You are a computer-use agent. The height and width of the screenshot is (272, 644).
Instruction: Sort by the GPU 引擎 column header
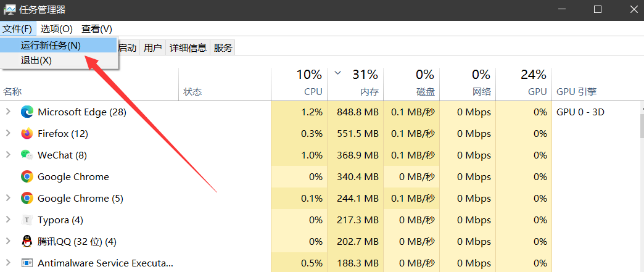[595, 84]
